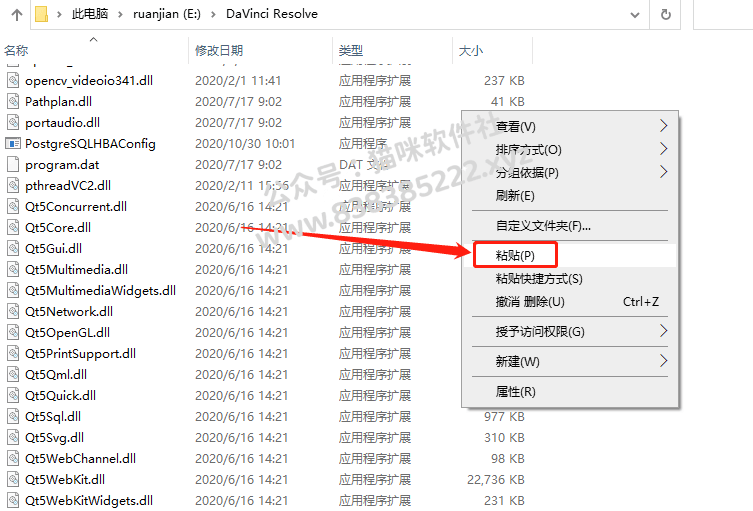Open the 排序方式(O) submenu
Screen dimensions: 753x511
(570, 149)
